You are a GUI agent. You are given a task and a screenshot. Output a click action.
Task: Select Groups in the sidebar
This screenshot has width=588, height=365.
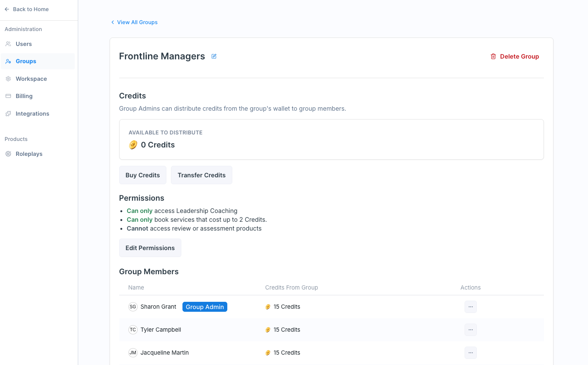pos(38,61)
